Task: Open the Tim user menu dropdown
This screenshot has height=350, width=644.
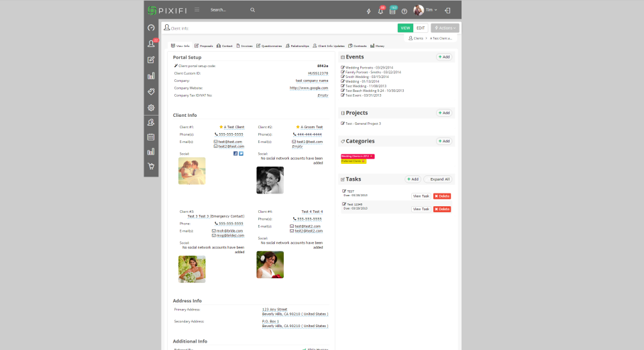Action: click(x=426, y=10)
